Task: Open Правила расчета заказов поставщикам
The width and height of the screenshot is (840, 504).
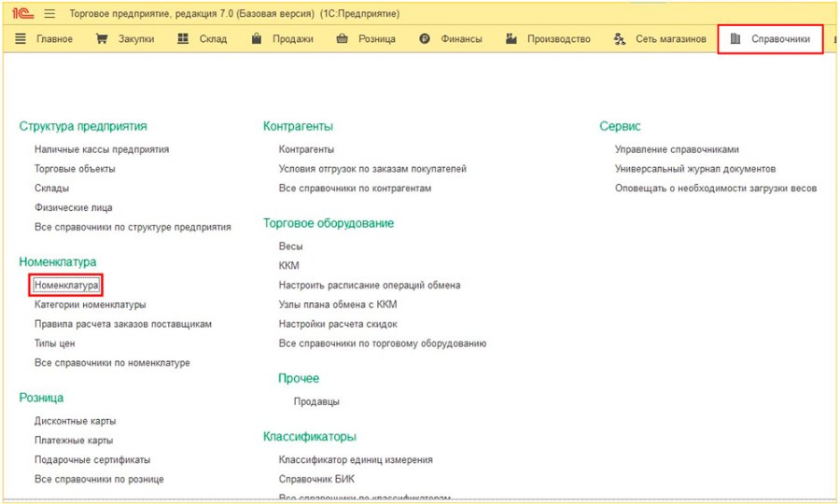Action: pyautogui.click(x=123, y=324)
